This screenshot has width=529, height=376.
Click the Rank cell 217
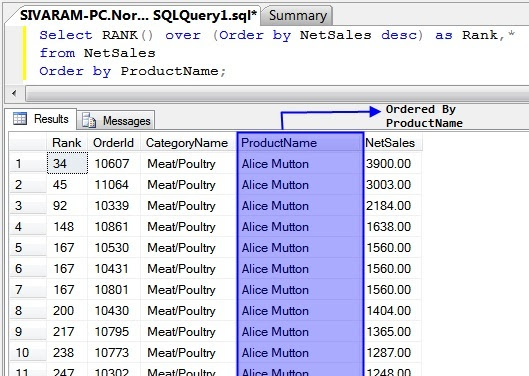click(x=67, y=332)
